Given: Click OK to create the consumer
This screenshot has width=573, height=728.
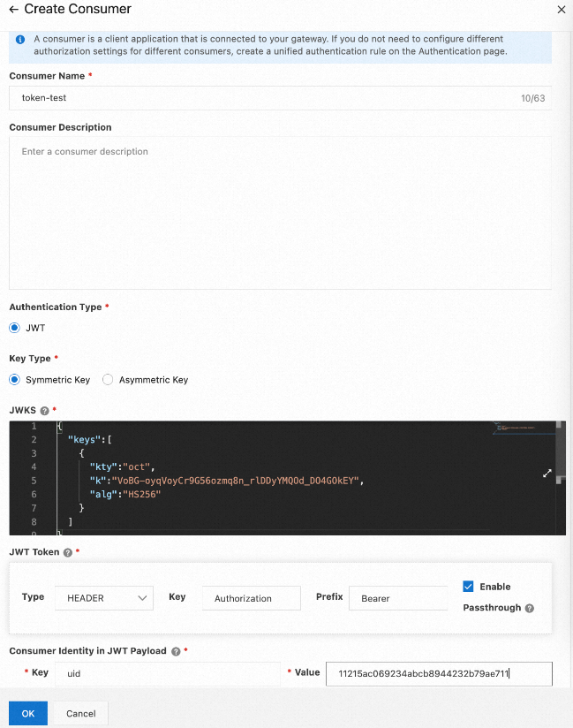Looking at the screenshot, I should click(x=28, y=713).
